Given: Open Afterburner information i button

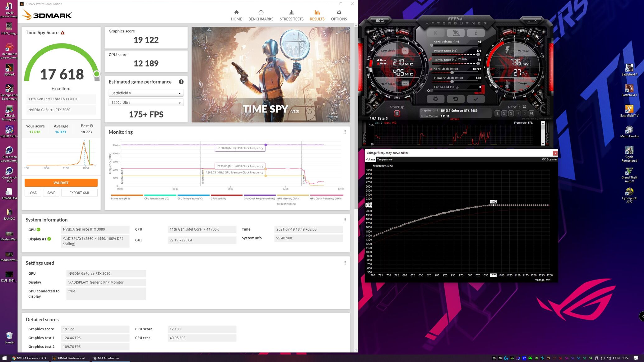Looking at the screenshot, I should (x=475, y=33).
